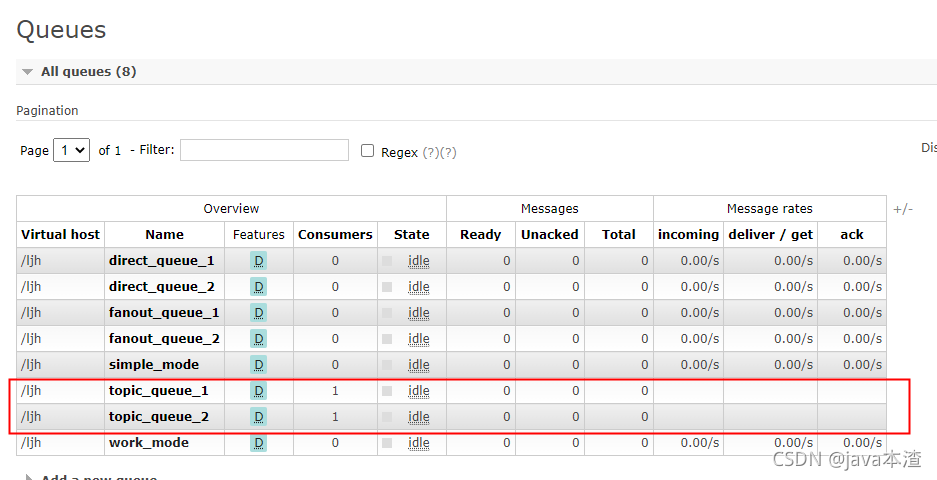The image size is (937, 480).
Task: Open the work_mode queue
Action: 149,442
